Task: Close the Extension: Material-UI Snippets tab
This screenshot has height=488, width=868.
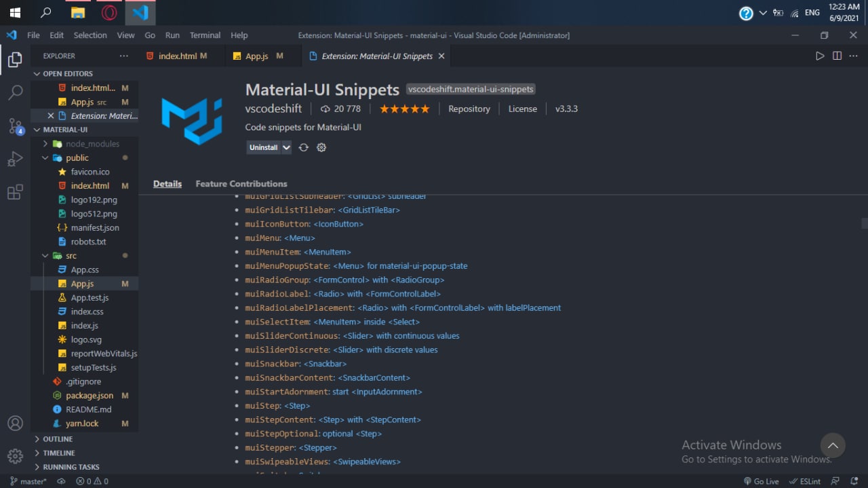Action: pos(441,56)
